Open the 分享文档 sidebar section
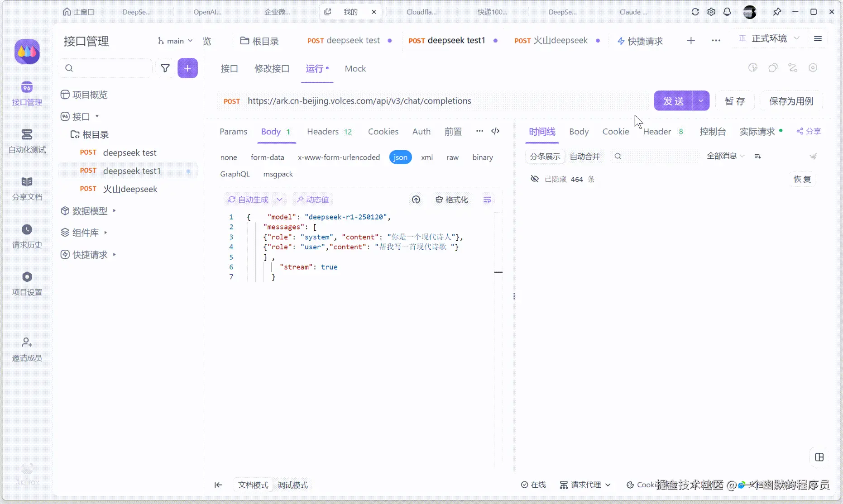The height and width of the screenshot is (504, 843). click(27, 189)
